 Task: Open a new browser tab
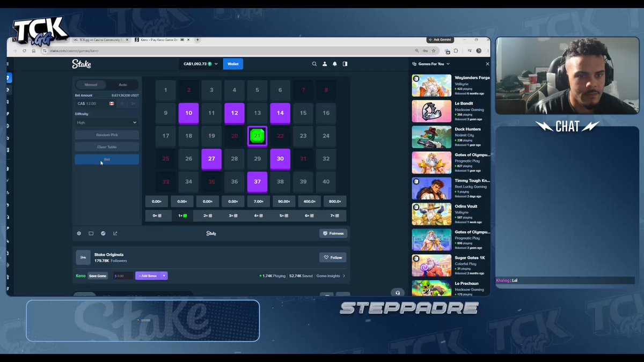click(x=197, y=40)
